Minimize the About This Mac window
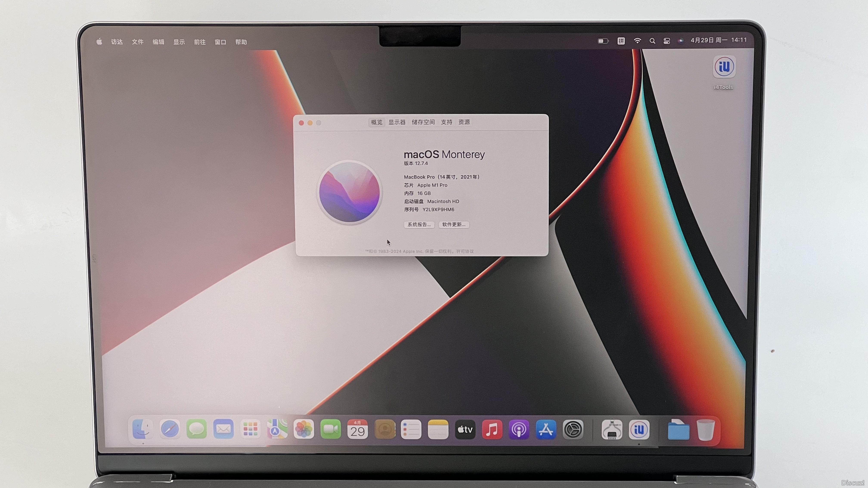Screen dimensions: 868x488 (x=310, y=123)
